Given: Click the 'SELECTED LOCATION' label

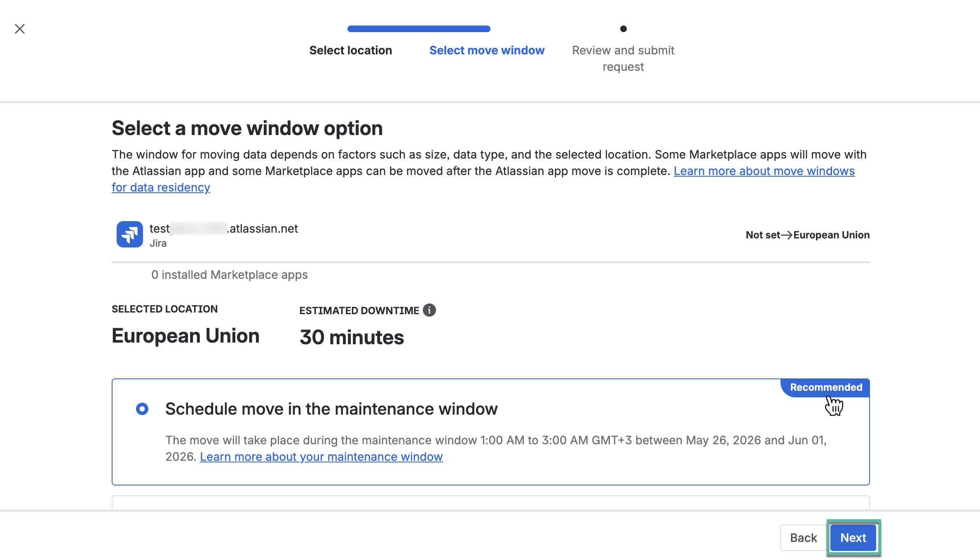Looking at the screenshot, I should point(165,309).
